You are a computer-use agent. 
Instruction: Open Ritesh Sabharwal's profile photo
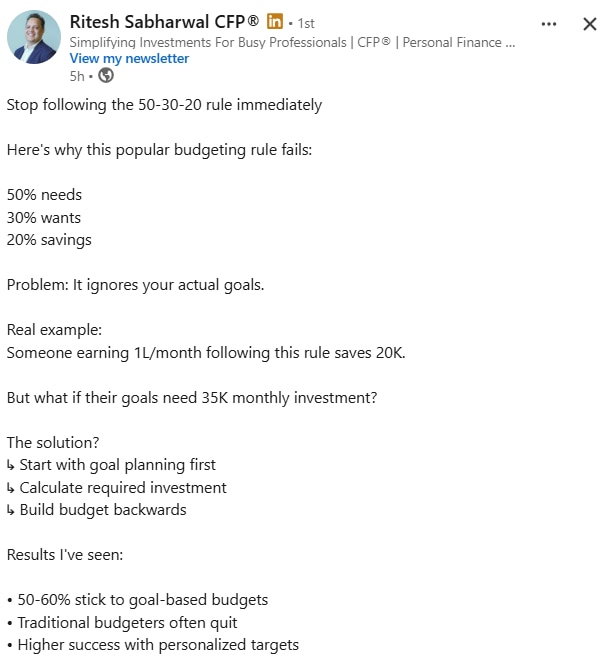[x=33, y=38]
